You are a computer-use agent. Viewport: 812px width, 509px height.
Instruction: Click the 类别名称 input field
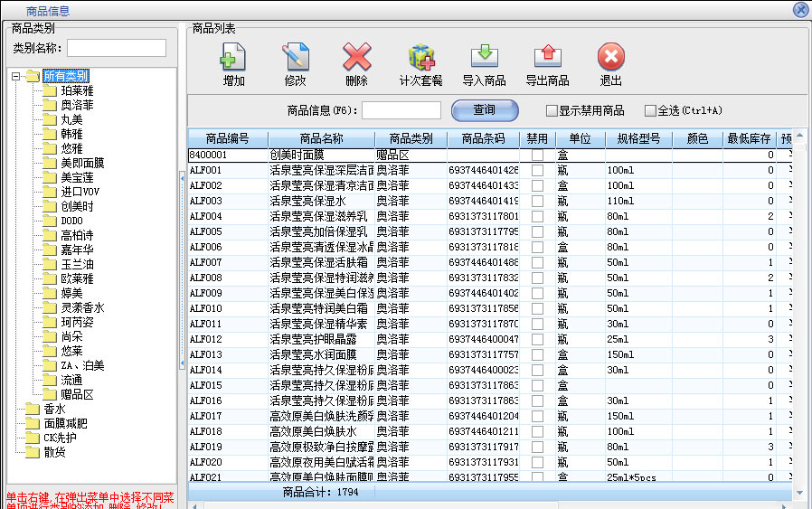point(116,48)
